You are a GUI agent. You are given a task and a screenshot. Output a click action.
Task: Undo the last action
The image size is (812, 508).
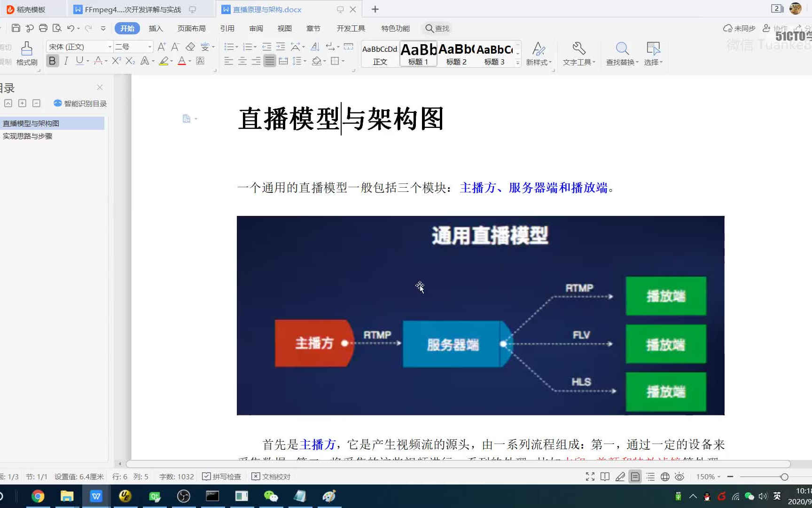[x=70, y=28]
